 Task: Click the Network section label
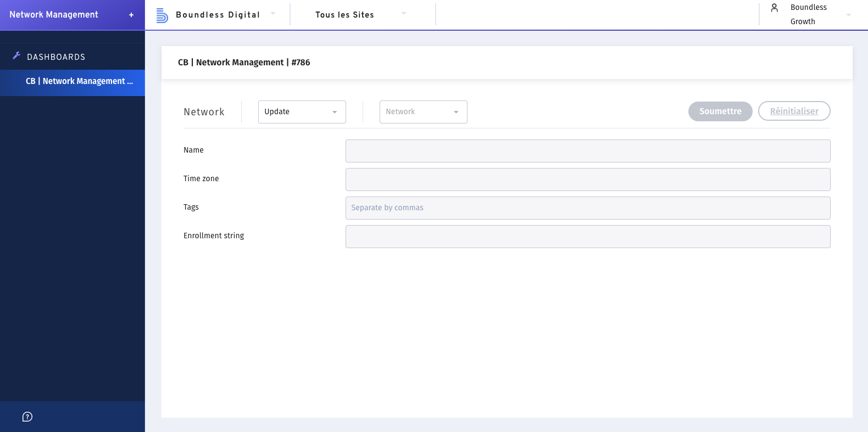[x=204, y=112]
